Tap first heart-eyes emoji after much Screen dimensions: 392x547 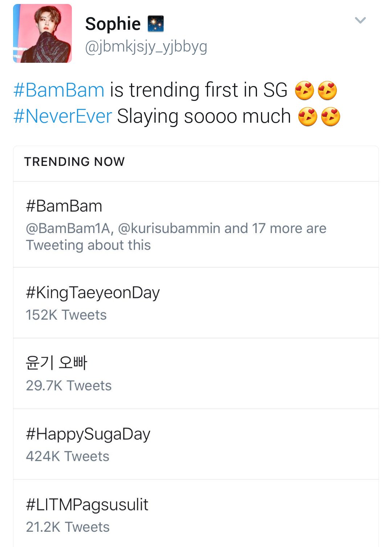307,117
